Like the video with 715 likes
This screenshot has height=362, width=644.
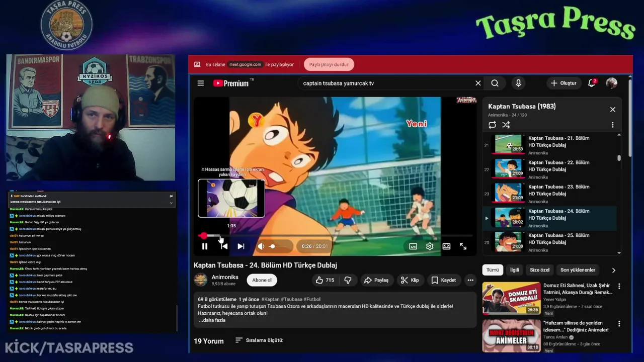[x=325, y=280]
